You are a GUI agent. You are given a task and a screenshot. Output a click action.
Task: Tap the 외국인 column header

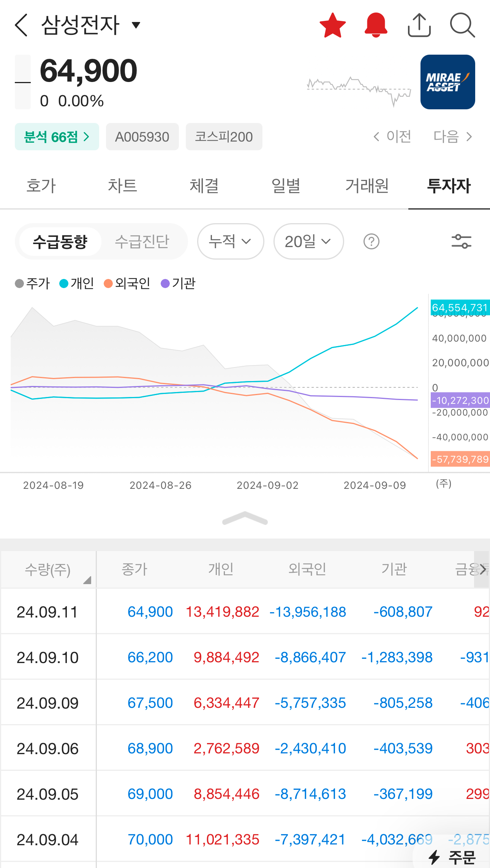[307, 569]
